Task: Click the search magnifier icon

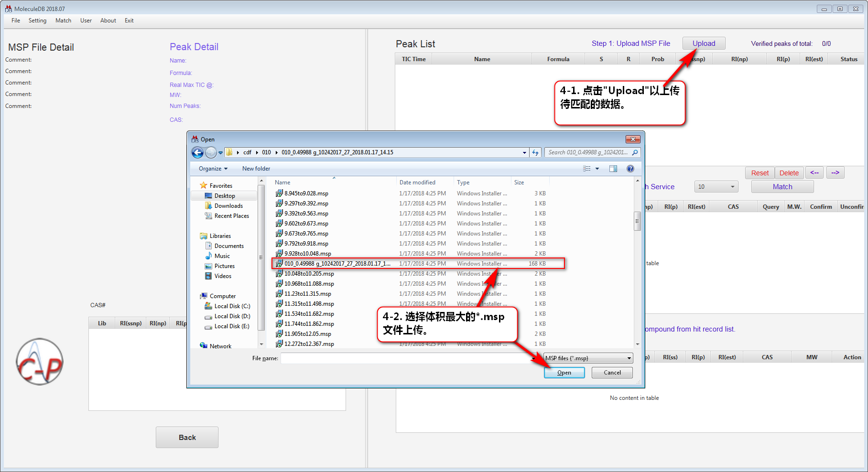Action: (x=635, y=153)
